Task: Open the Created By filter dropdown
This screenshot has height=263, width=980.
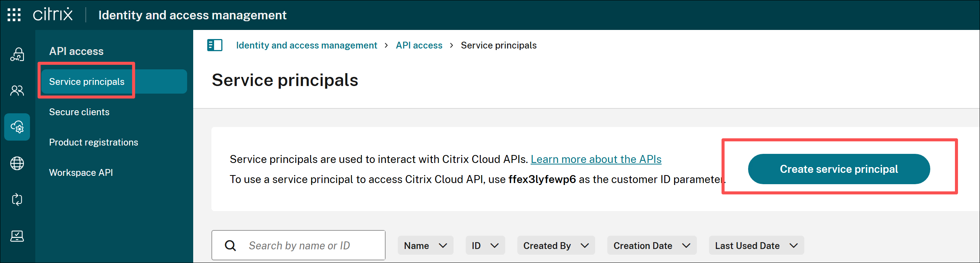Action: [556, 246]
